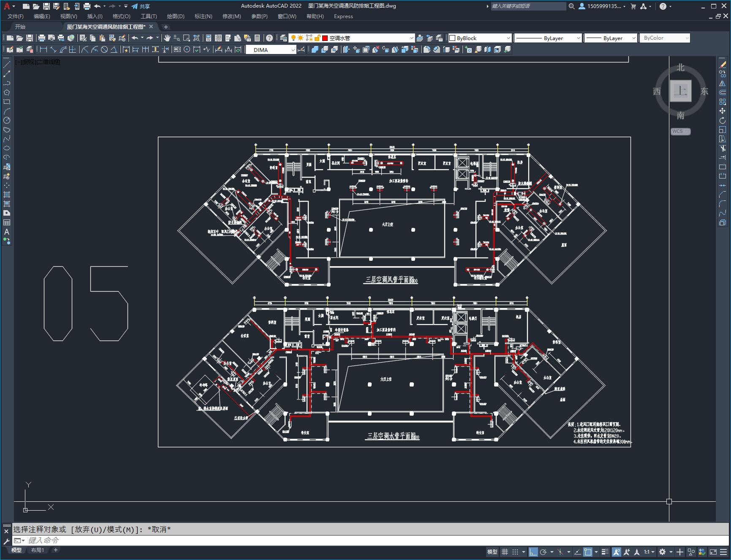Add a new drawing tab with plus button
Viewport: 731px width, 560px height.
point(166,27)
